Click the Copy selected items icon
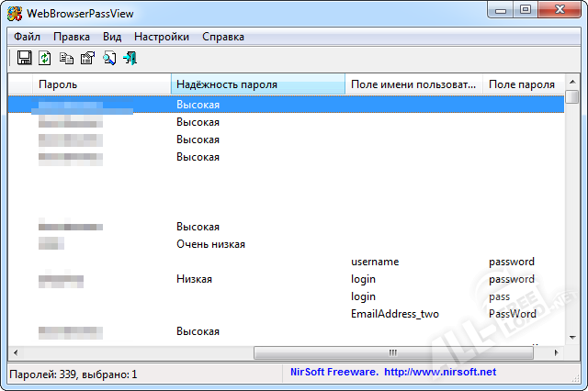 coord(66,58)
